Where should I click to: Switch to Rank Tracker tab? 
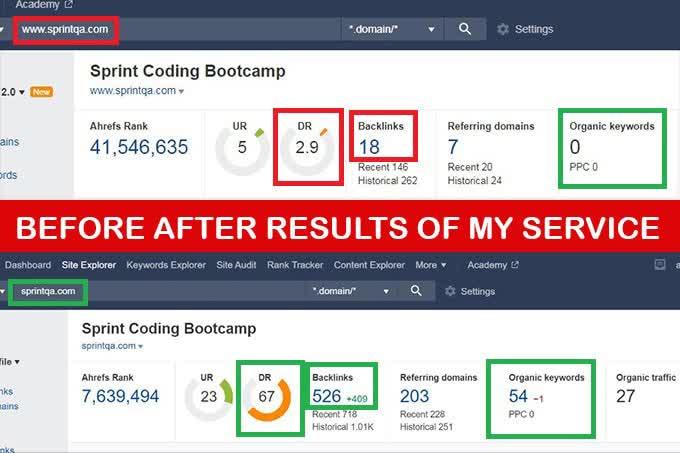pos(295,265)
